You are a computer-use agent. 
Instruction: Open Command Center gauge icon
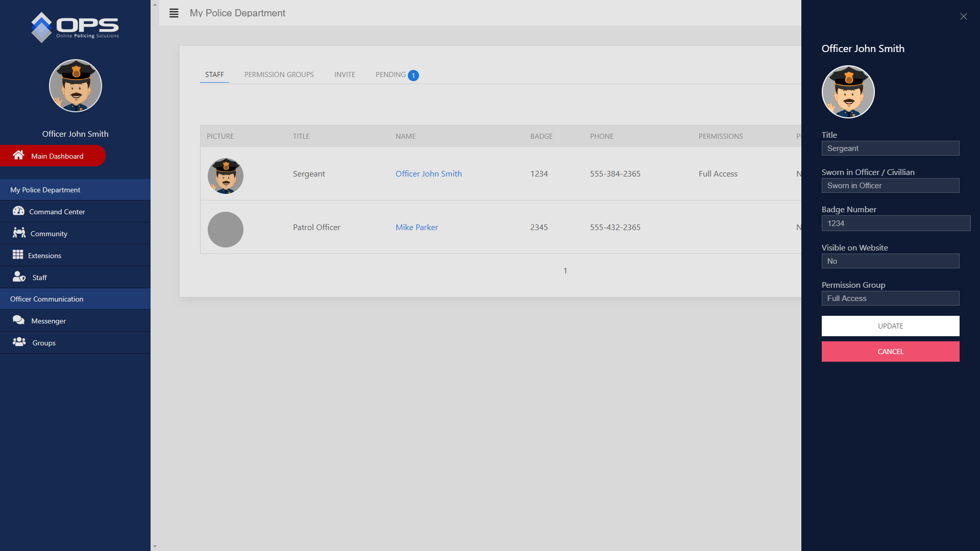pos(18,211)
